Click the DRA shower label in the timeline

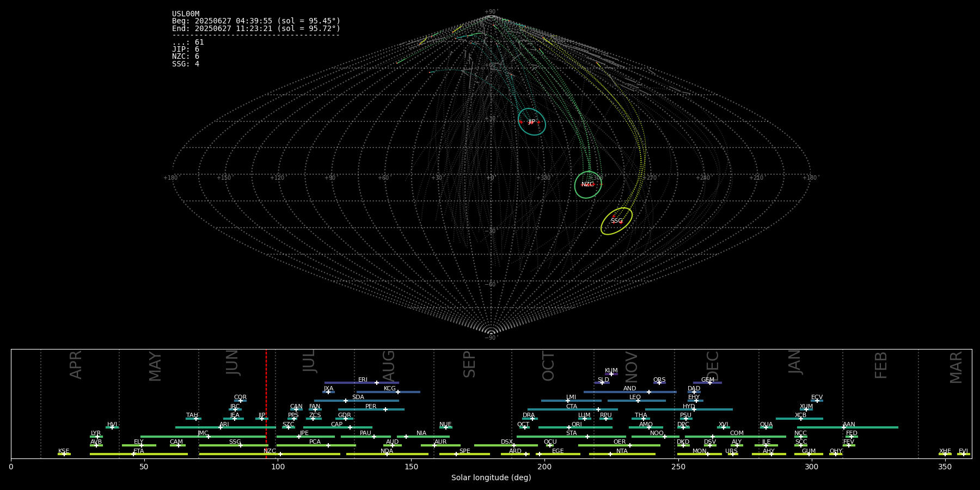(x=529, y=415)
